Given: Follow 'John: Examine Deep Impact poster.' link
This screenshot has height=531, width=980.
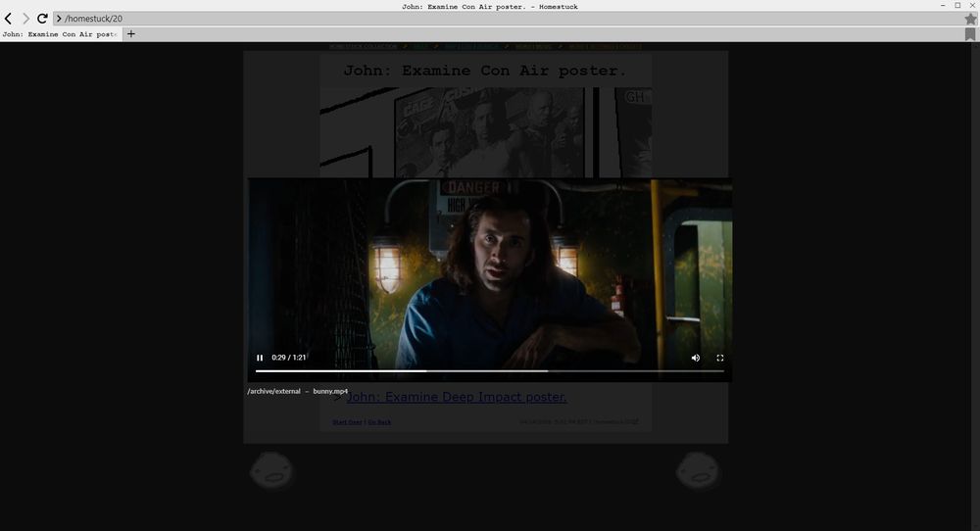Looking at the screenshot, I should click(x=457, y=397).
